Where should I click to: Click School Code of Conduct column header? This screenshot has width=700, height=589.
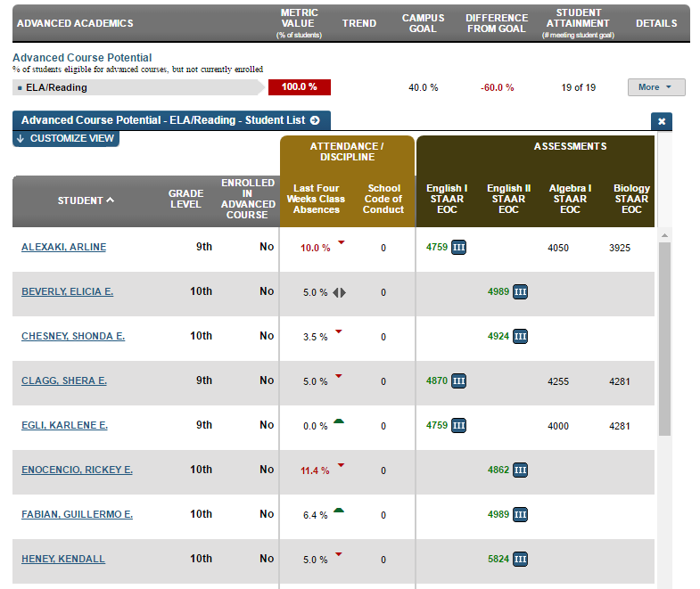pyautogui.click(x=383, y=199)
